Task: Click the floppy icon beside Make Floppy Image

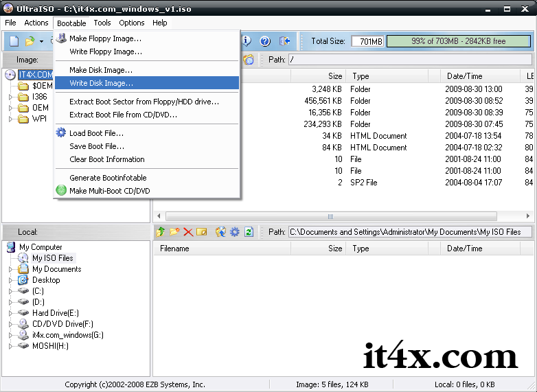Action: coord(61,38)
